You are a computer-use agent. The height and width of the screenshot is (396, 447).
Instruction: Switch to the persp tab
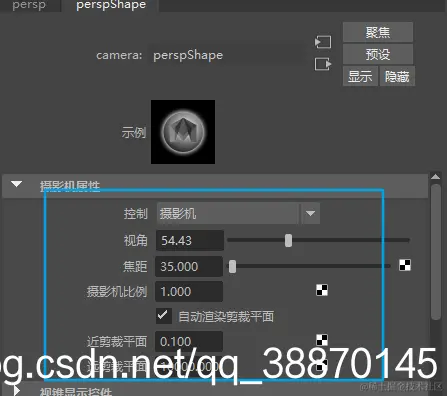(x=29, y=5)
